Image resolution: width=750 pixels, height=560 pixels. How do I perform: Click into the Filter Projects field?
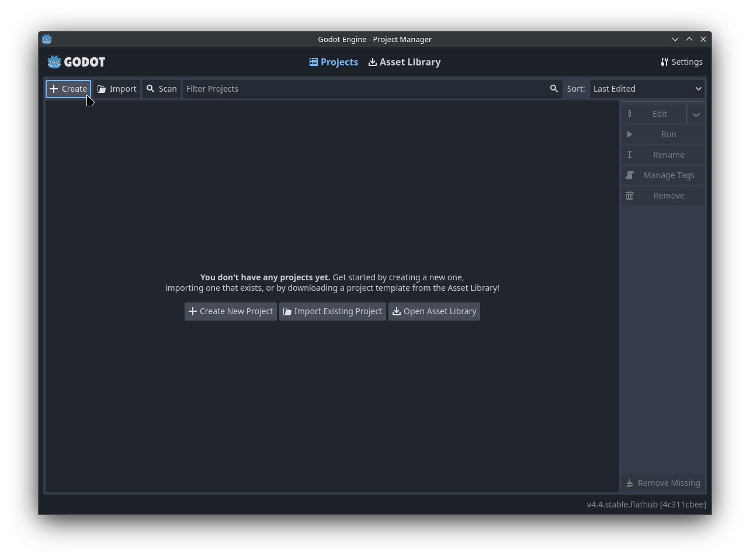pos(365,89)
